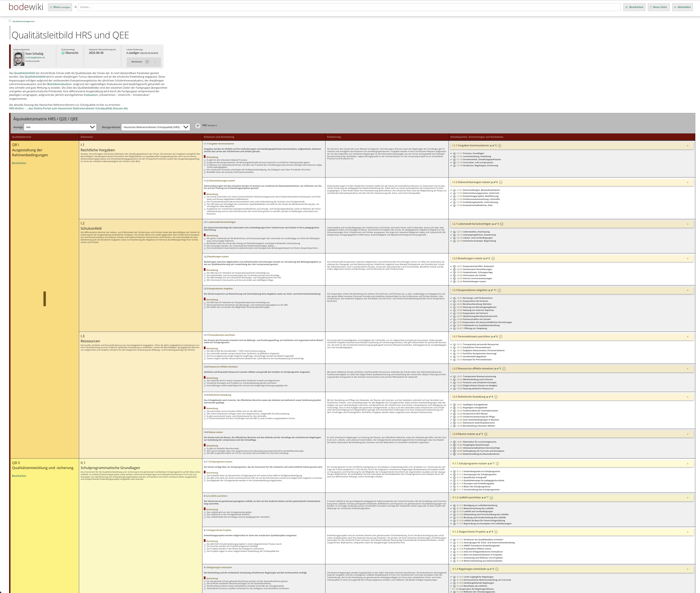
Task: Check 'Die Schulentwicklung findet prozessorientiert statt' annotation box
Action: [x=205, y=202]
